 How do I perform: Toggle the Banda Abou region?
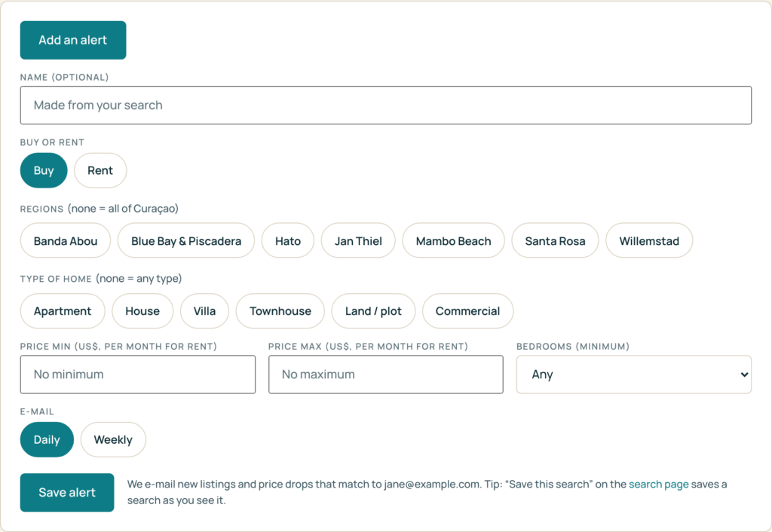coord(66,240)
